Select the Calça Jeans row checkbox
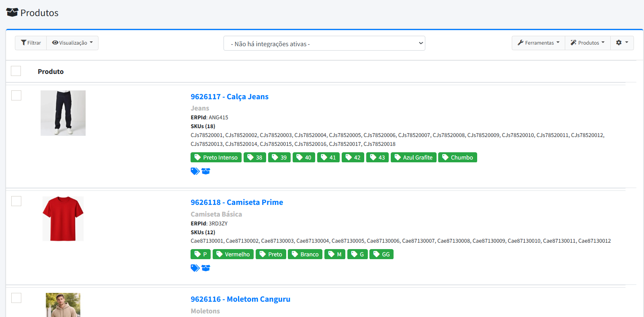The width and height of the screenshot is (644, 317). point(16,96)
